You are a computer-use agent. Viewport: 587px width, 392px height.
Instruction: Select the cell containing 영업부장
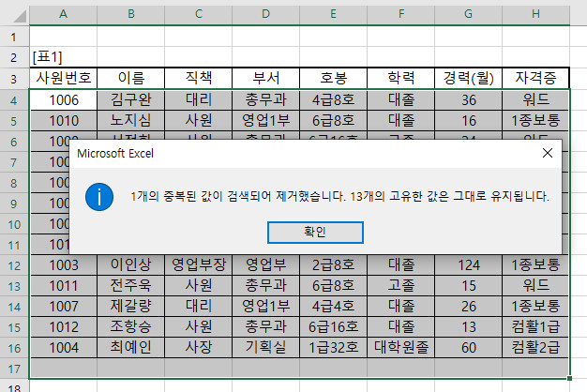point(198,264)
